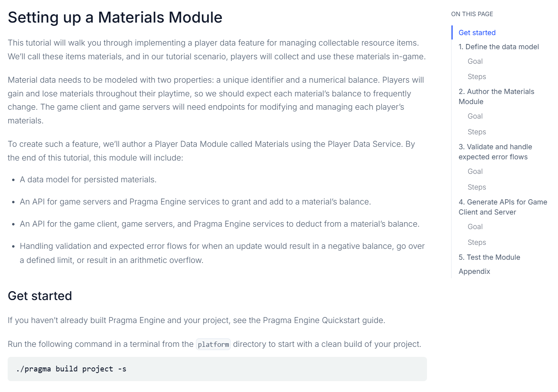This screenshot has width=558, height=392.
Task: Select Steps under Author the Materials Module
Action: click(x=477, y=132)
